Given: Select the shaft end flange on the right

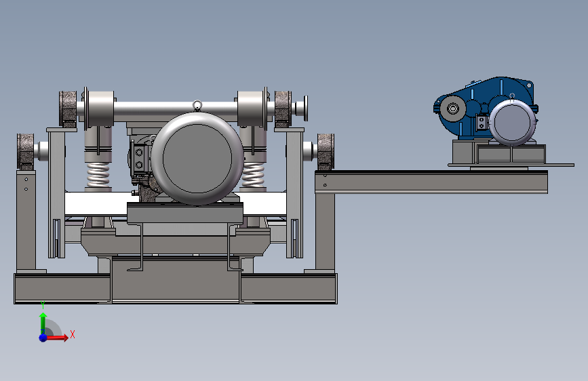Looking at the screenshot, I should [306, 108].
